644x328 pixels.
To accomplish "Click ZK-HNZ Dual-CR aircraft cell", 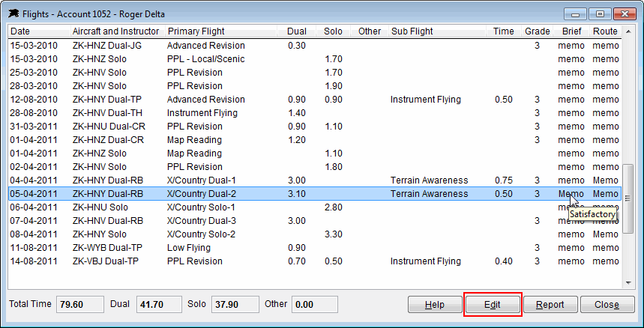I will coord(108,140).
